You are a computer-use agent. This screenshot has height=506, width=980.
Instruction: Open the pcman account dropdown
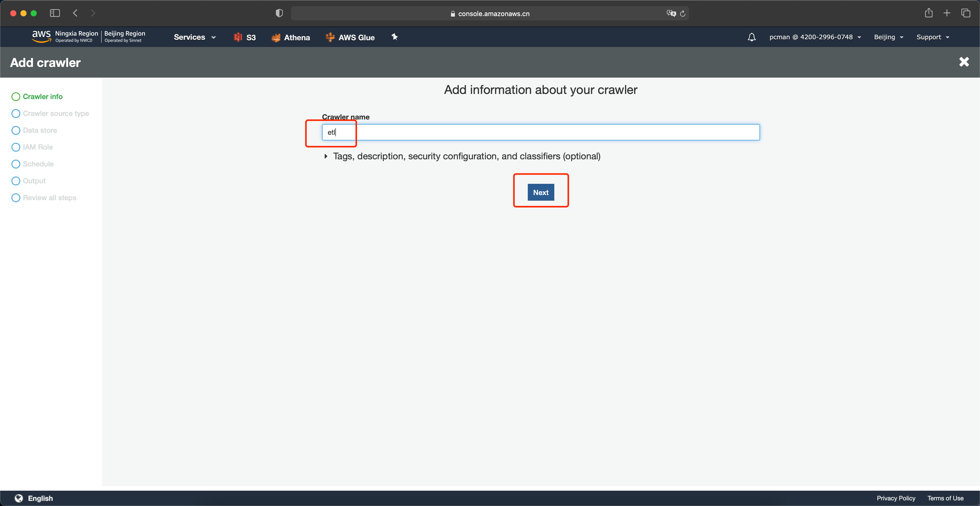click(815, 37)
